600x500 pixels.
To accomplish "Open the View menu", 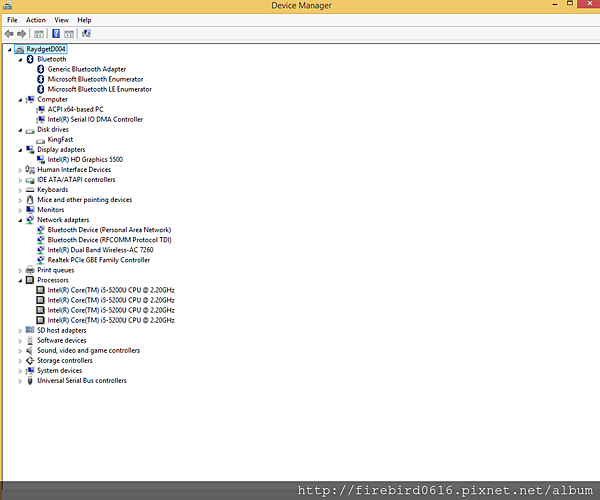I will (61, 20).
